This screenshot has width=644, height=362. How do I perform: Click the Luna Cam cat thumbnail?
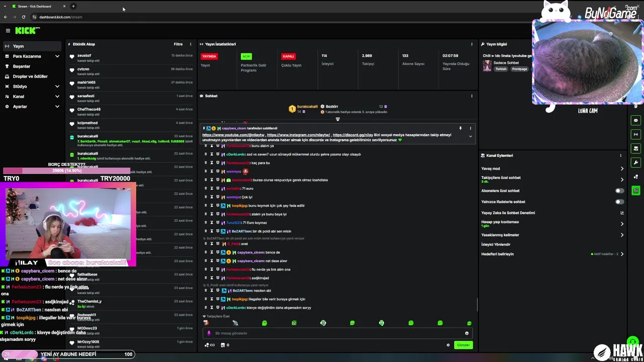point(588,62)
